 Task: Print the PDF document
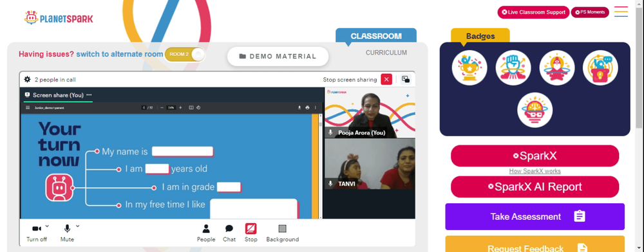pyautogui.click(x=307, y=108)
